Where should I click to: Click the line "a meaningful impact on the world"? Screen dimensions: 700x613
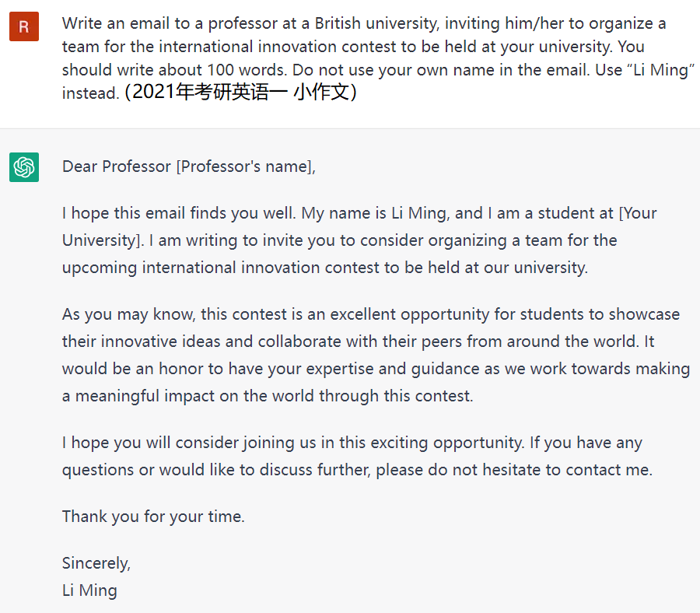tap(268, 397)
